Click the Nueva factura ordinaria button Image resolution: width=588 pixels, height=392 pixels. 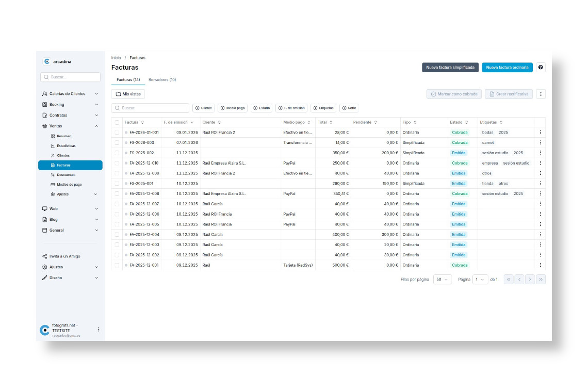coord(507,67)
